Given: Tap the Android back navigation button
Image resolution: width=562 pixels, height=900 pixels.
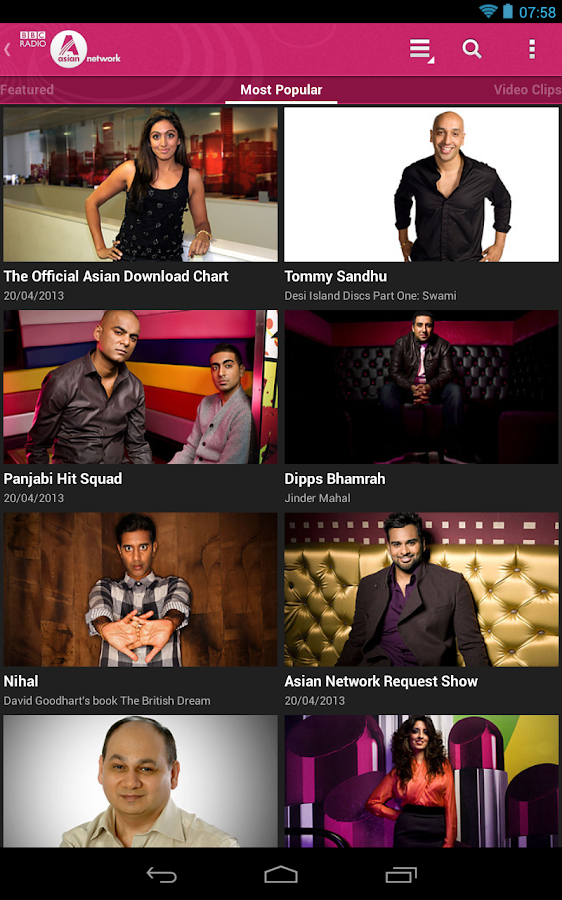Looking at the screenshot, I should 161,874.
